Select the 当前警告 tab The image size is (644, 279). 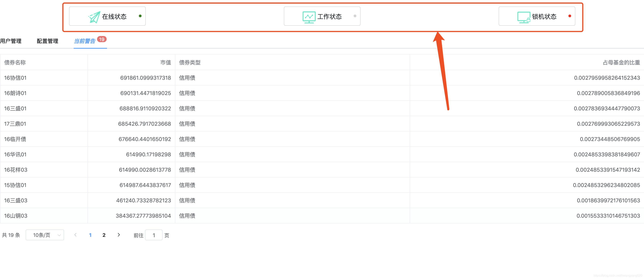pyautogui.click(x=85, y=41)
